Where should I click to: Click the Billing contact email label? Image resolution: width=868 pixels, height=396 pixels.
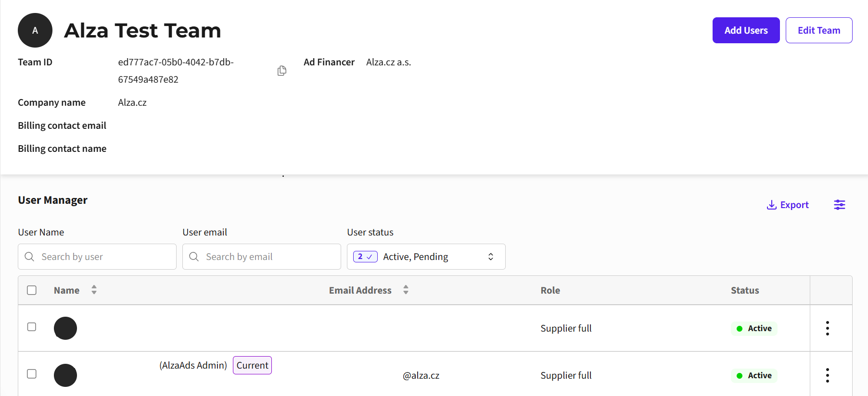[62, 125]
